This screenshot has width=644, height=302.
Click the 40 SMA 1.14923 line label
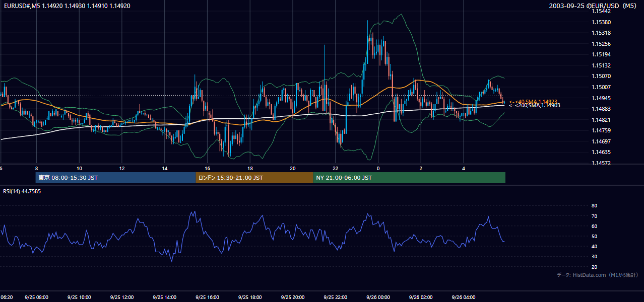533,102
